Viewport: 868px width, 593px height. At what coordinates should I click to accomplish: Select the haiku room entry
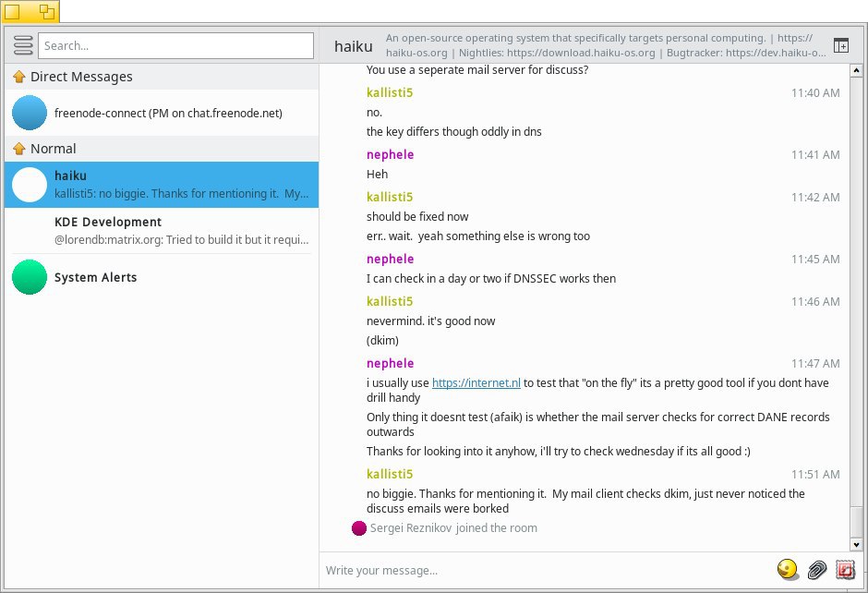162,185
